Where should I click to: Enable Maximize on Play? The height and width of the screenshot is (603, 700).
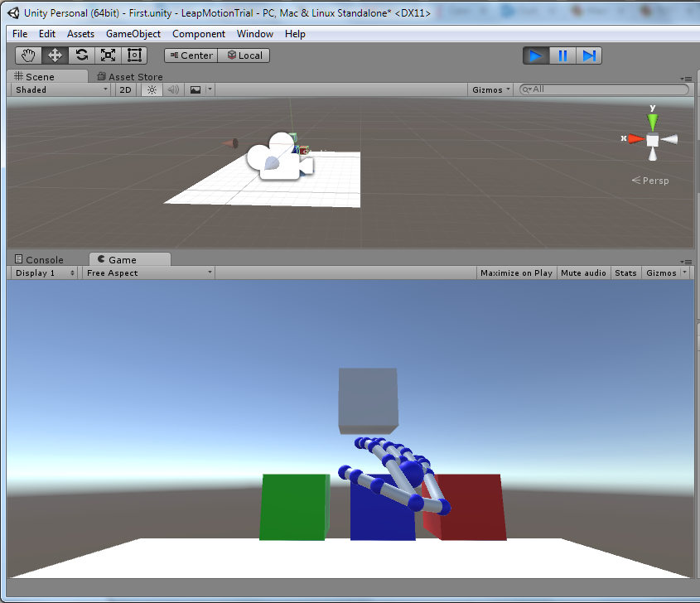point(516,273)
